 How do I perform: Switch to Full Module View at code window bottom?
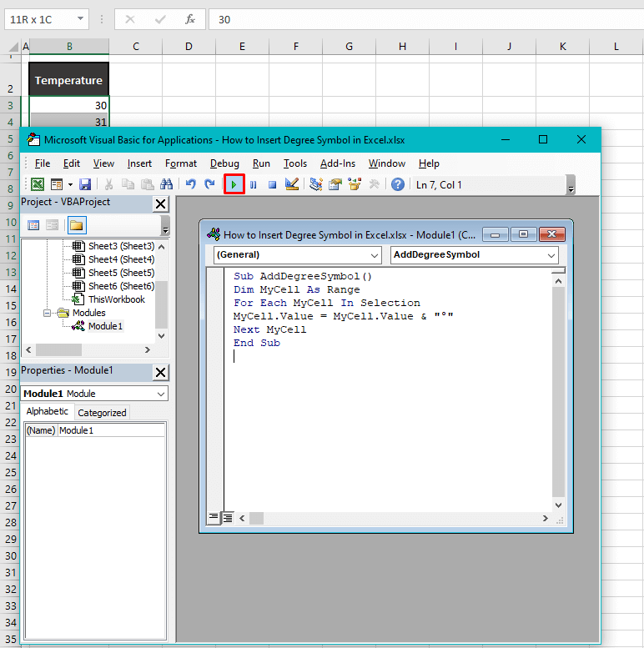click(228, 518)
